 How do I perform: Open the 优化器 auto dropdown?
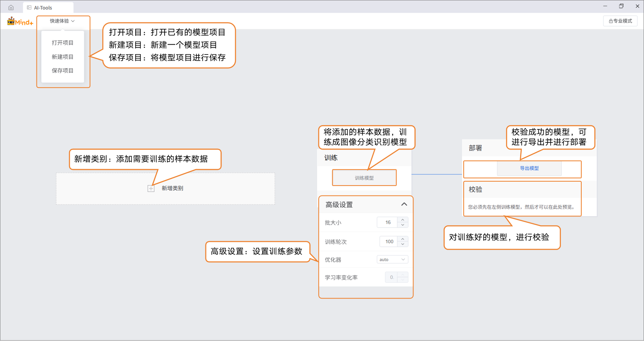(x=392, y=259)
